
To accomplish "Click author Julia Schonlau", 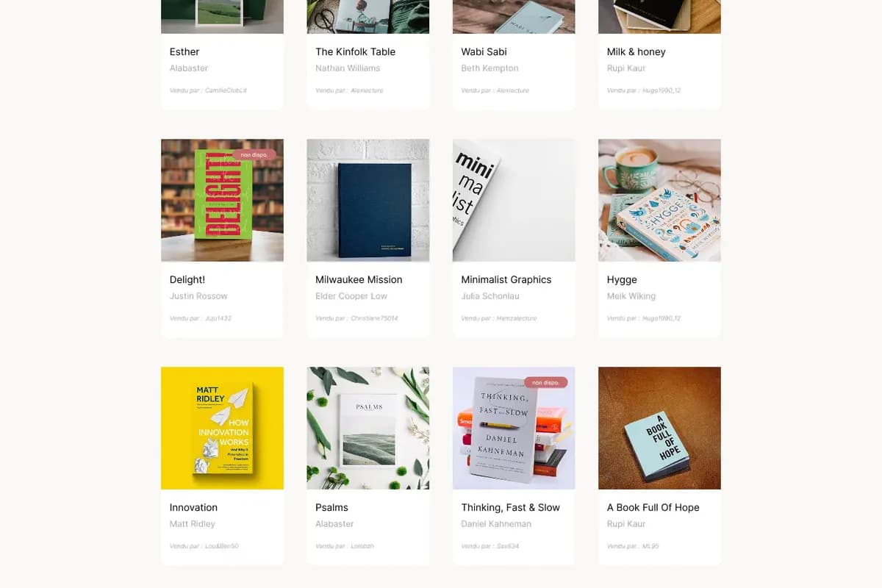I will pyautogui.click(x=490, y=296).
